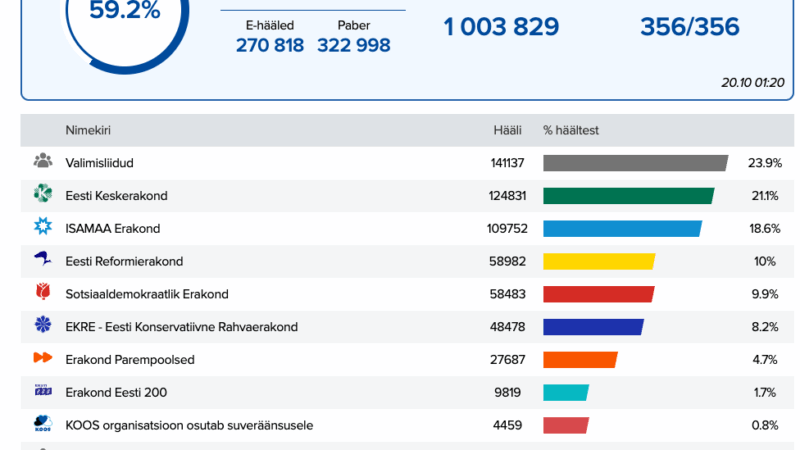This screenshot has width=800, height=450.
Task: Click the KOOS organisation logo
Action: 43,423
